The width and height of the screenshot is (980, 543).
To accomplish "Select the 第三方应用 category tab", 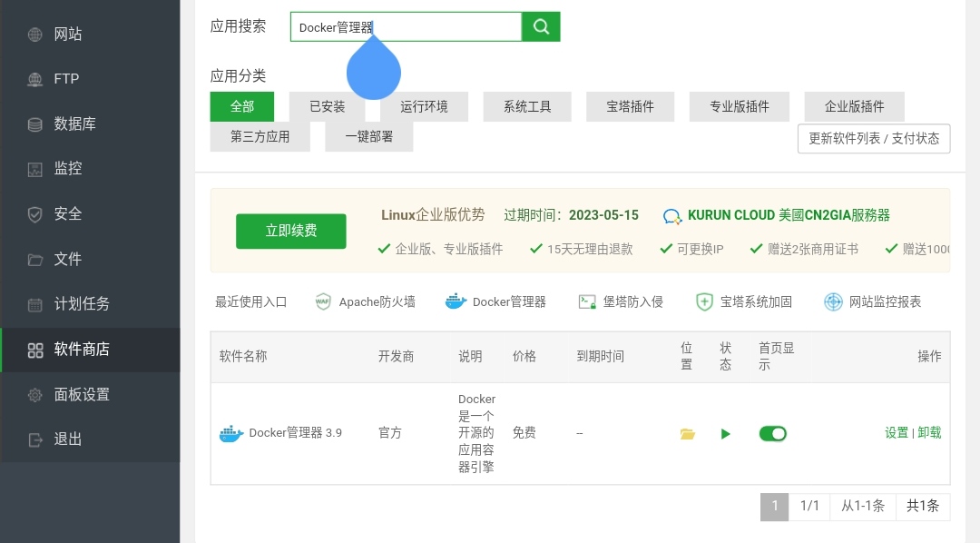I will pyautogui.click(x=260, y=136).
